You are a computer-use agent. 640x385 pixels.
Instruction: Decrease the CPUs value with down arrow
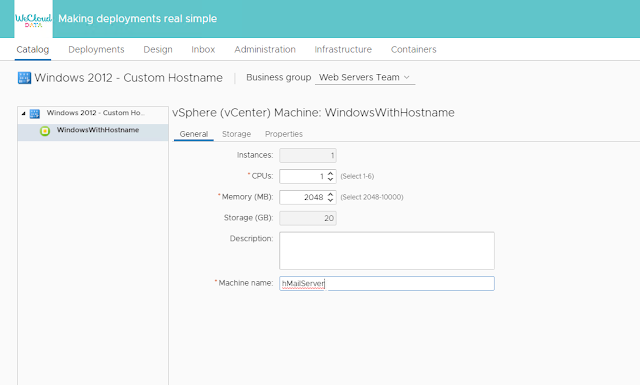pyautogui.click(x=331, y=179)
